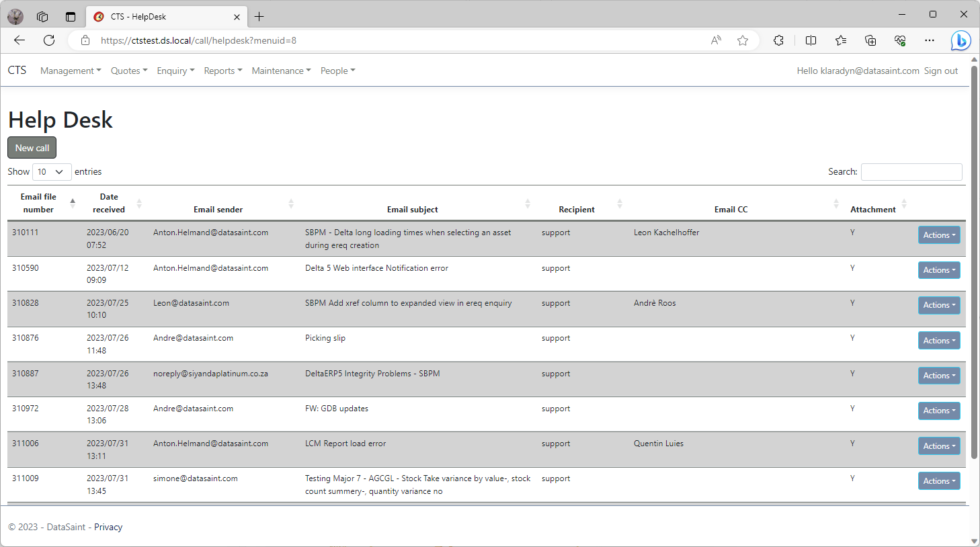Sort by Date received column
This screenshot has width=980, height=547.
[x=113, y=203]
